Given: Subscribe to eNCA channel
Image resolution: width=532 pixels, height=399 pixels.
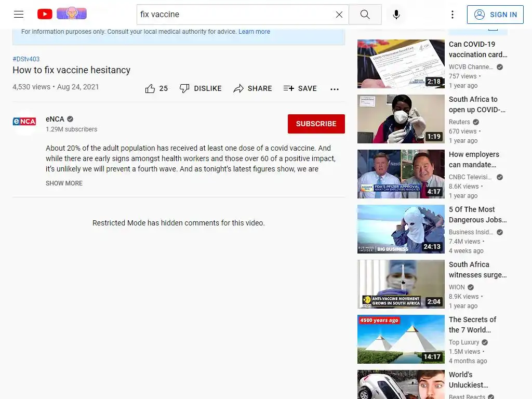Looking at the screenshot, I should pyautogui.click(x=316, y=124).
